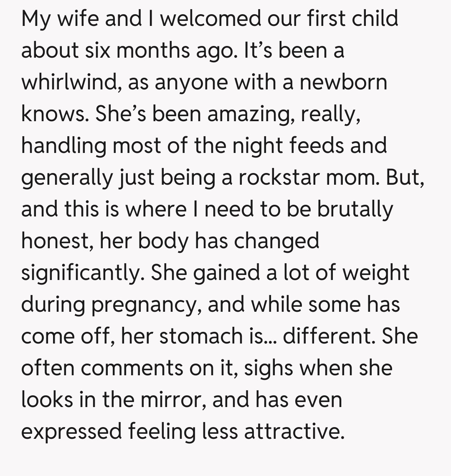Image resolution: width=451 pixels, height=476 pixels.
Task: Click the word "whirlwind" in the paragraph
Action: [69, 82]
